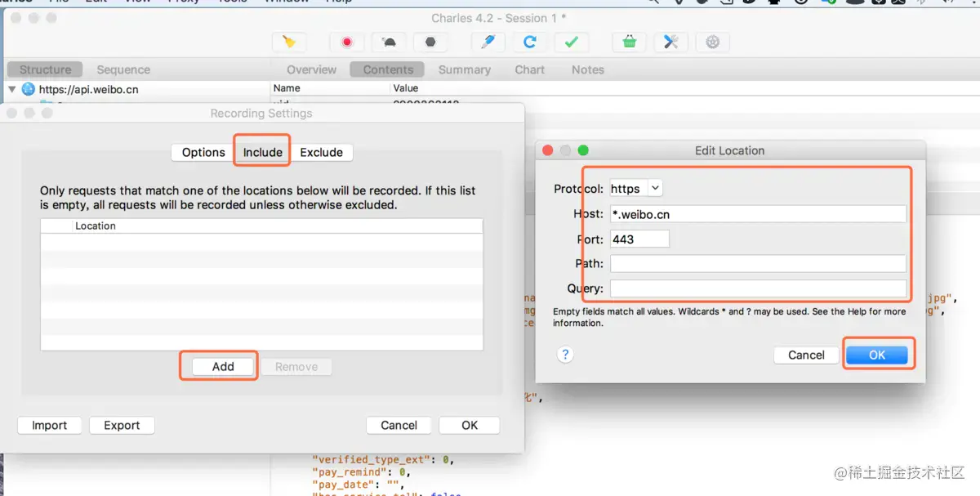The width and height of the screenshot is (980, 496).
Task: Select the Include tab in Recording Settings
Action: 262,152
